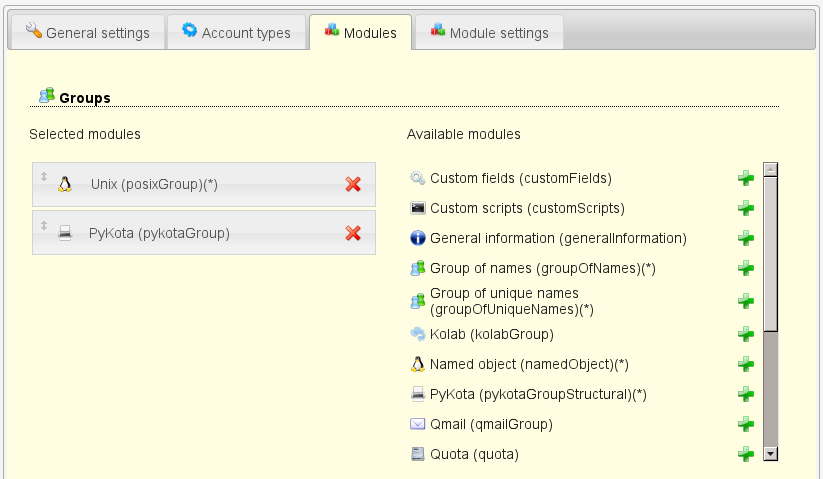Add the Named object module
The image size is (823, 479).
pos(745,364)
